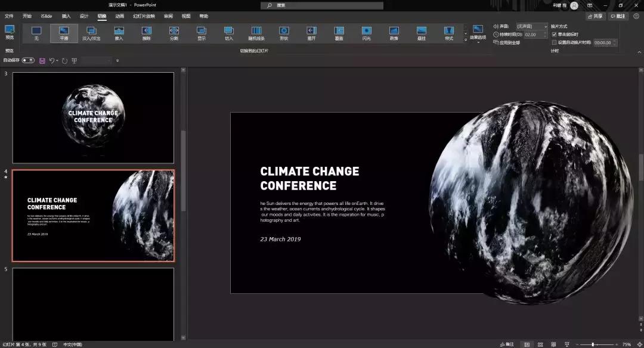Pick the 闪光 flash transition
The image size is (644, 348).
(x=366, y=33)
